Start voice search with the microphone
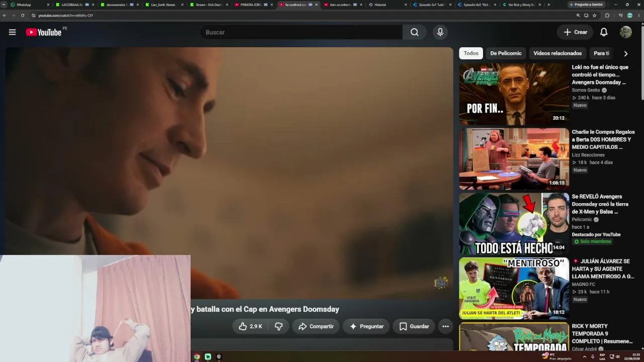This screenshot has width=644, height=362. (x=440, y=32)
